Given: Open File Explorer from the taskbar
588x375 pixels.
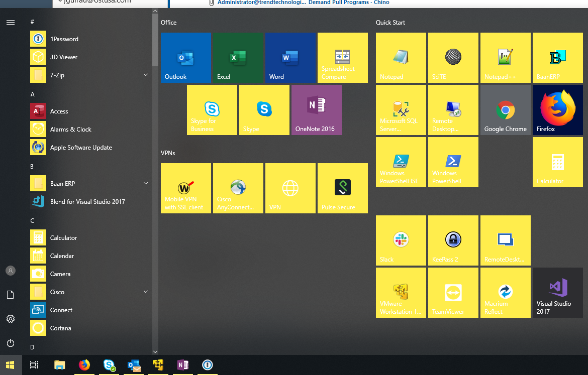Looking at the screenshot, I should pos(59,365).
